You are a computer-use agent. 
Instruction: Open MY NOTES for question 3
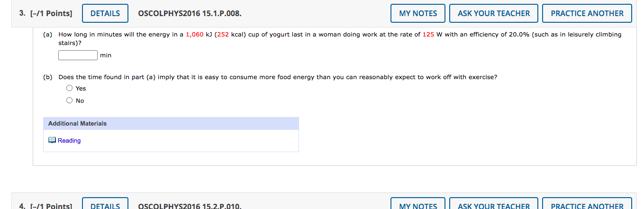point(418,13)
